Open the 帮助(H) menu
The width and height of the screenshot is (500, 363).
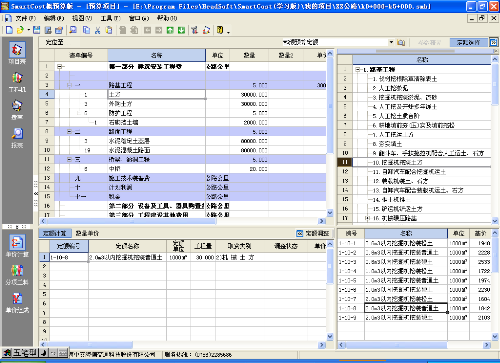tap(167, 18)
